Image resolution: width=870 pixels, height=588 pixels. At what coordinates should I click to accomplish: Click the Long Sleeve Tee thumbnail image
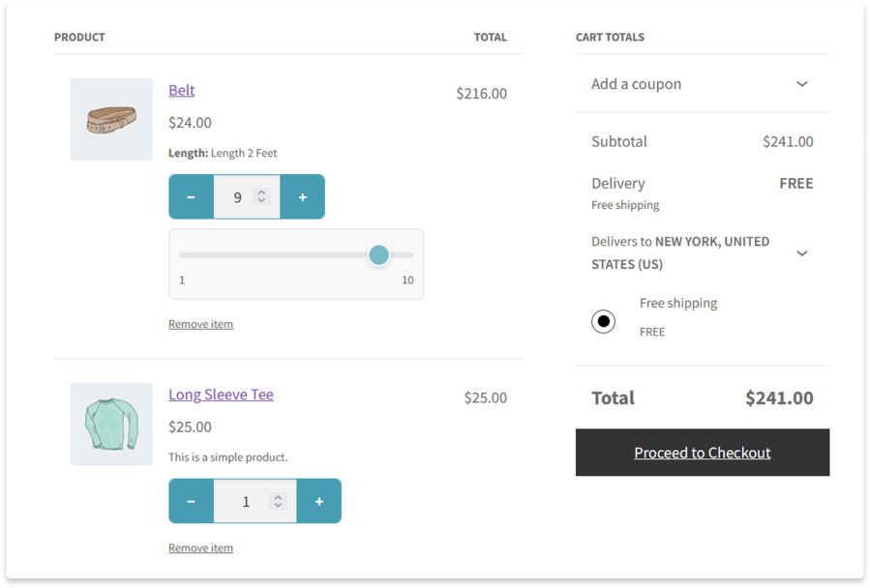tap(111, 424)
